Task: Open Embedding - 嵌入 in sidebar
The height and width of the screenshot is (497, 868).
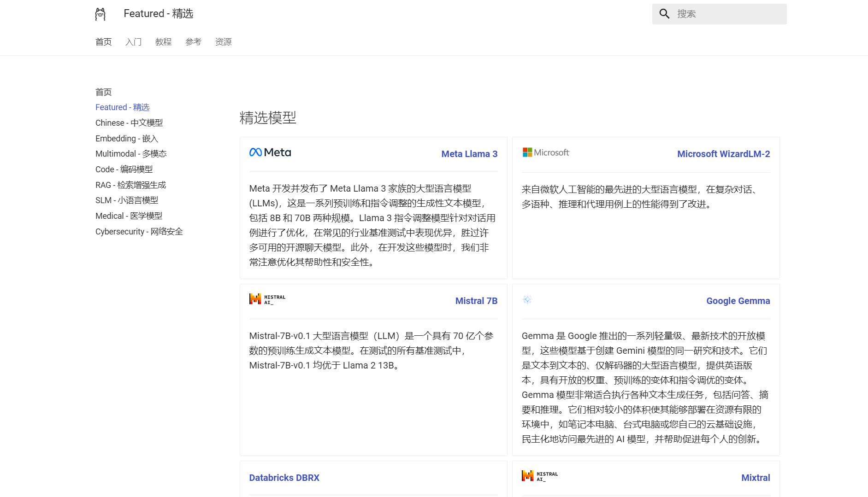Action: 127,139
